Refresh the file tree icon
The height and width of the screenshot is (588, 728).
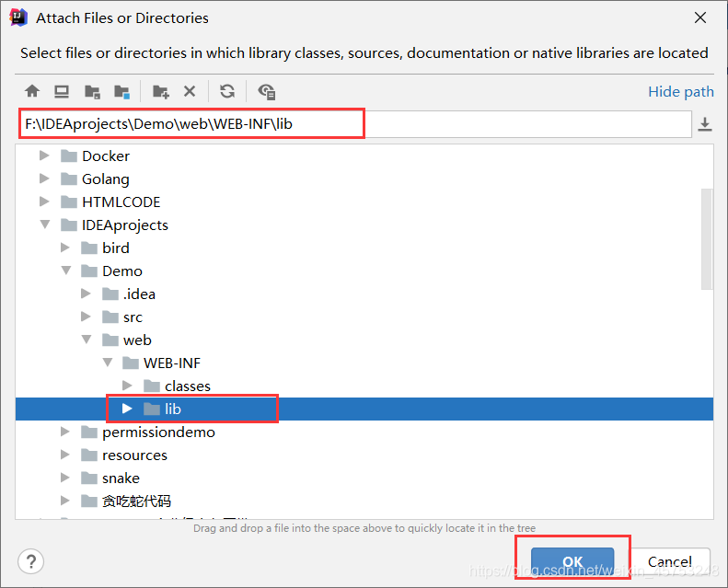click(227, 91)
